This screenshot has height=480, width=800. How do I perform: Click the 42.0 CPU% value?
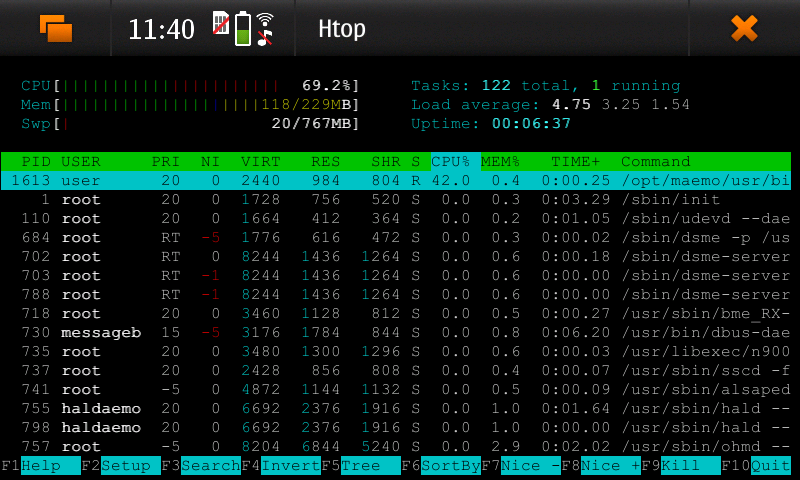pos(451,181)
